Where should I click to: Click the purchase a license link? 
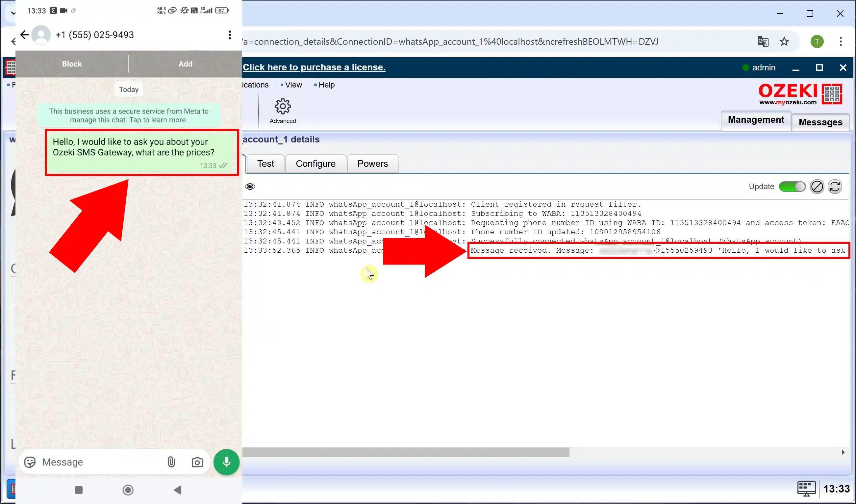pos(314,67)
